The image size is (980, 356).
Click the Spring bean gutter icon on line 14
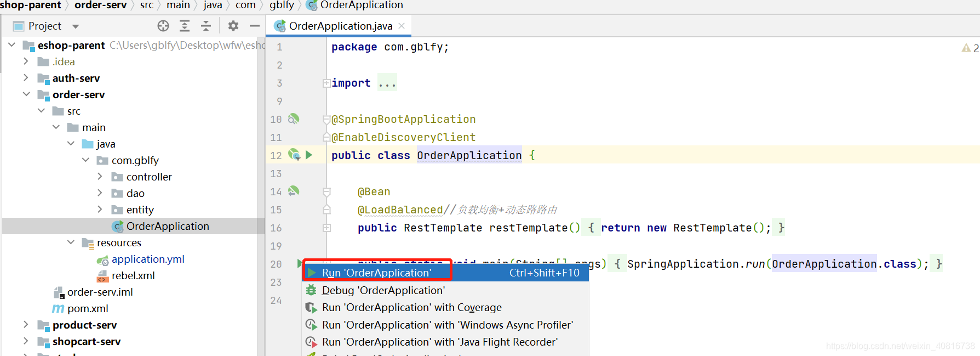coord(294,191)
